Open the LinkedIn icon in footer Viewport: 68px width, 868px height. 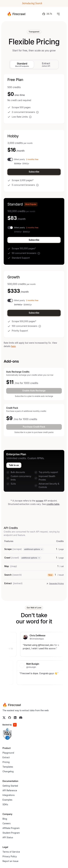[x=15, y=717]
